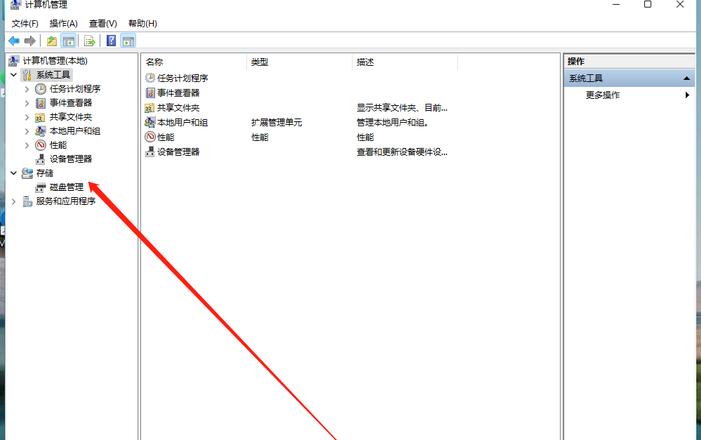Expand 共享文件夹 tree node
This screenshot has width=701, height=440.
pos(27,117)
